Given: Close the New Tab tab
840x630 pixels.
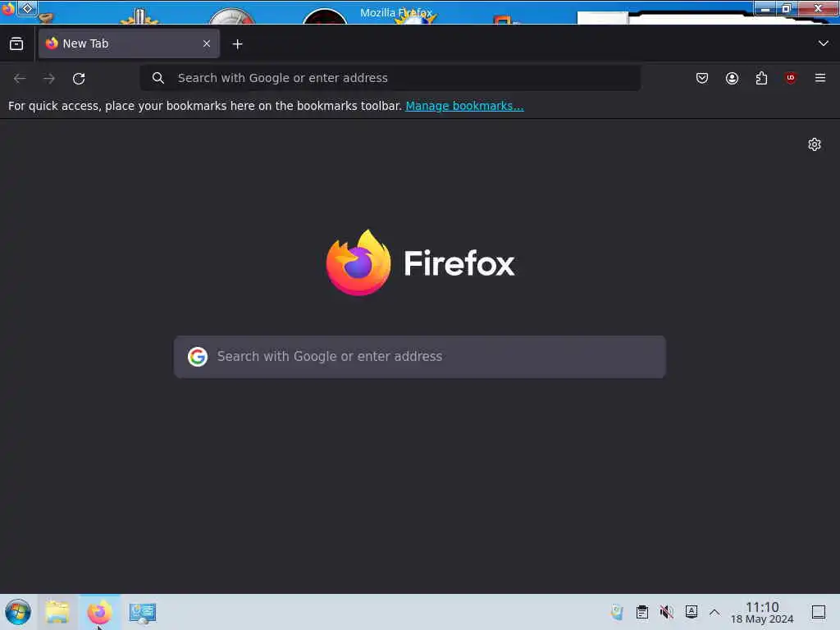Looking at the screenshot, I should [207, 44].
